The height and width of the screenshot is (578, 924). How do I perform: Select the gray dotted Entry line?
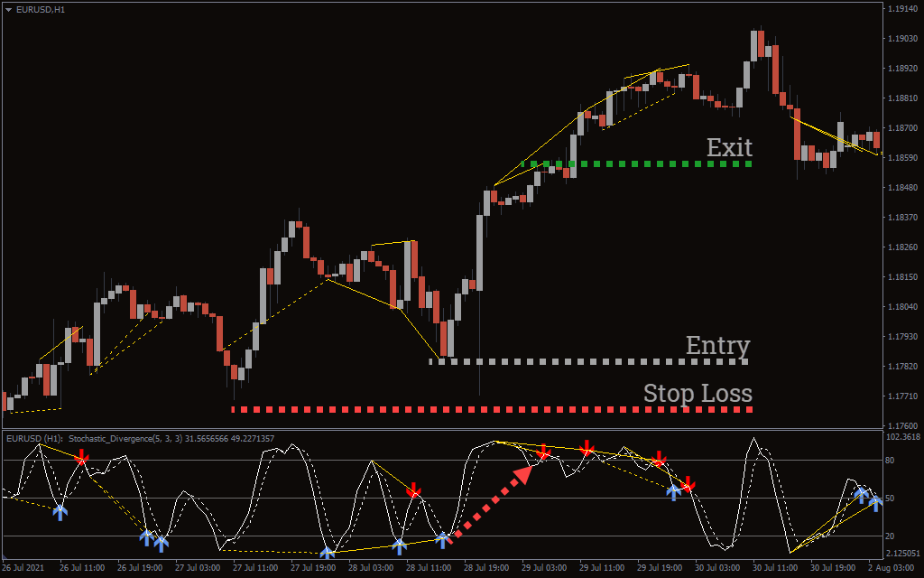(x=587, y=361)
